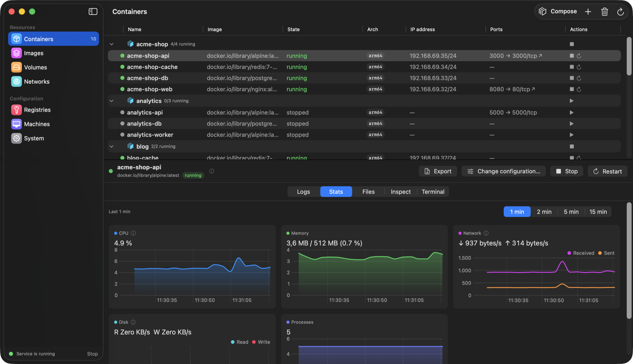Select Containers in the sidebar

click(x=53, y=39)
